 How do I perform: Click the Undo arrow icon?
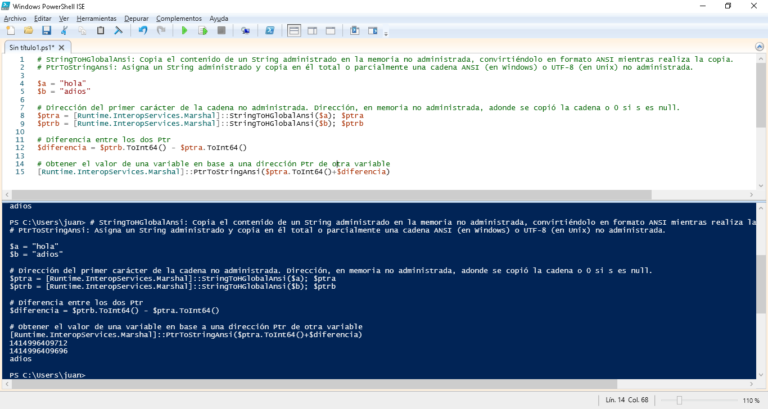(143, 30)
